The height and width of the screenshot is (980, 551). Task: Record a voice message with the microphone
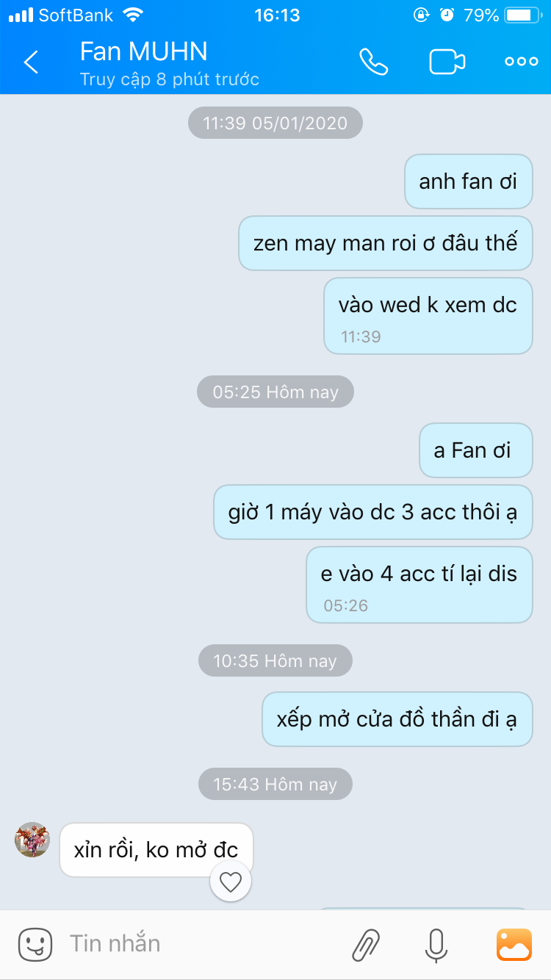pos(436,944)
